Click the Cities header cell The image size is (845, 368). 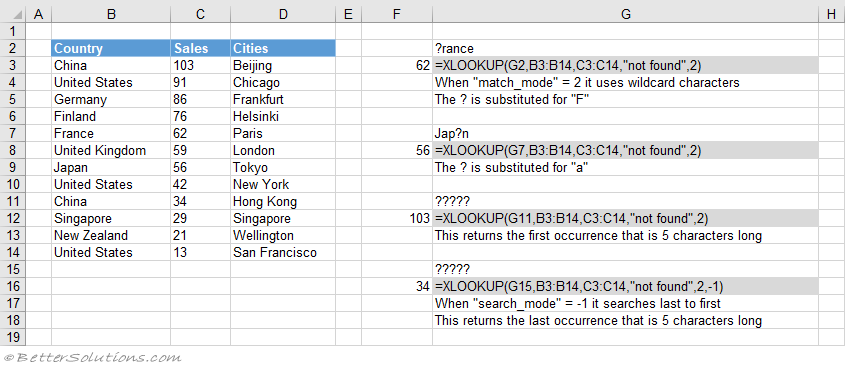click(x=283, y=48)
